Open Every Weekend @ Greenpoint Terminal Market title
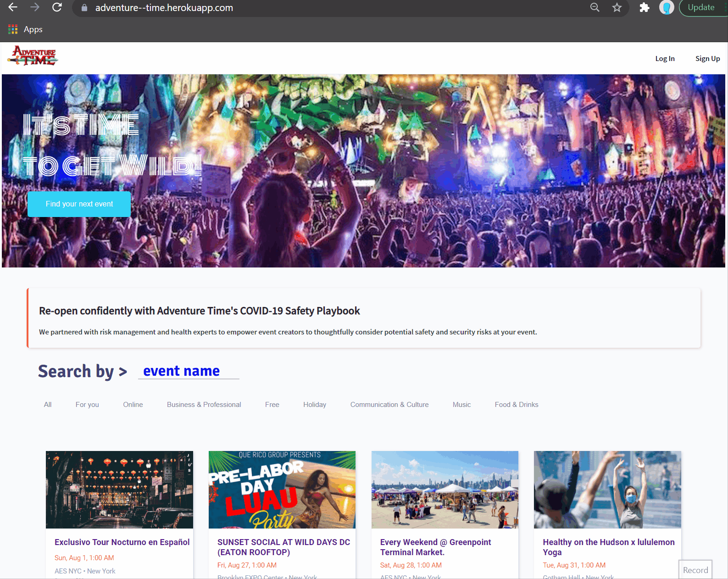Viewport: 728px width, 579px height. tap(436, 547)
